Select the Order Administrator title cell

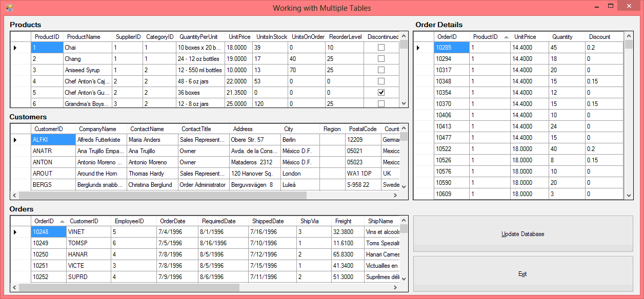[204, 184]
